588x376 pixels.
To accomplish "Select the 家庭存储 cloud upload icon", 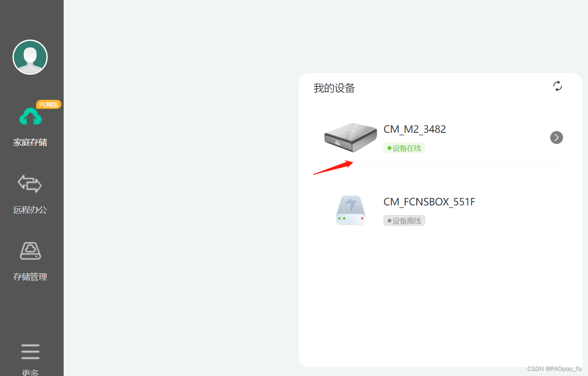I will pos(31,116).
